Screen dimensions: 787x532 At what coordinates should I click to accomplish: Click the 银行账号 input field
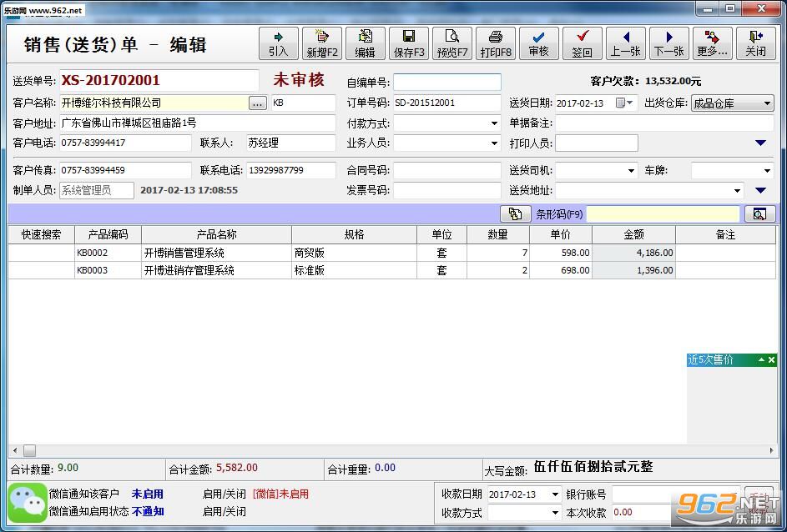tap(676, 494)
